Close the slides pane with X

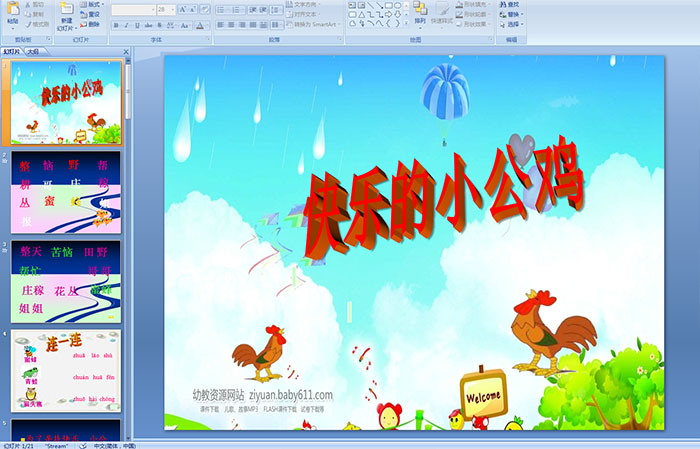coord(126,52)
